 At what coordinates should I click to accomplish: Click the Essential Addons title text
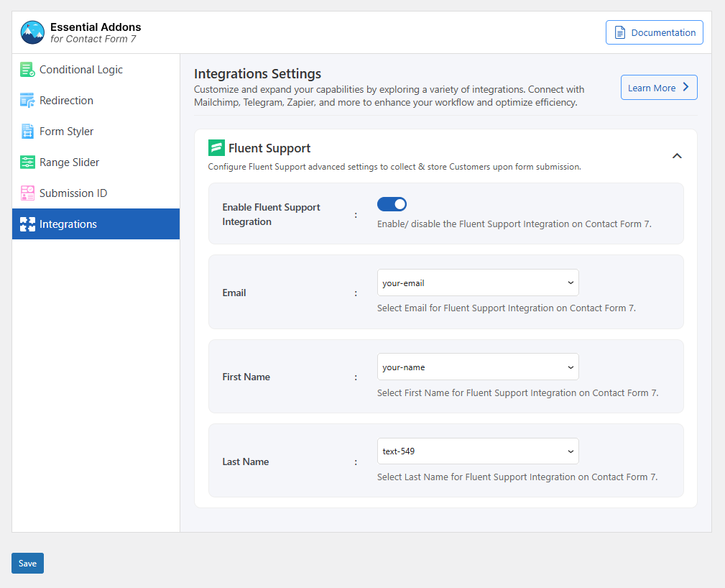pos(96,27)
